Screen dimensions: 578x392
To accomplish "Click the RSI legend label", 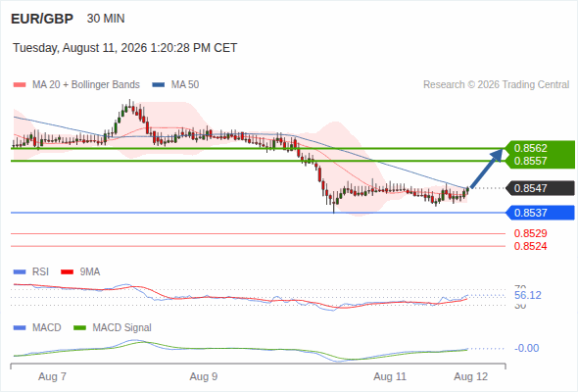I will click(x=40, y=271).
